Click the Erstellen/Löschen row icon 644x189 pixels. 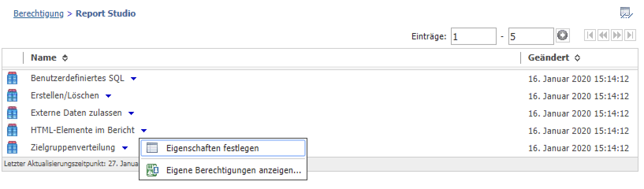pyautogui.click(x=12, y=96)
